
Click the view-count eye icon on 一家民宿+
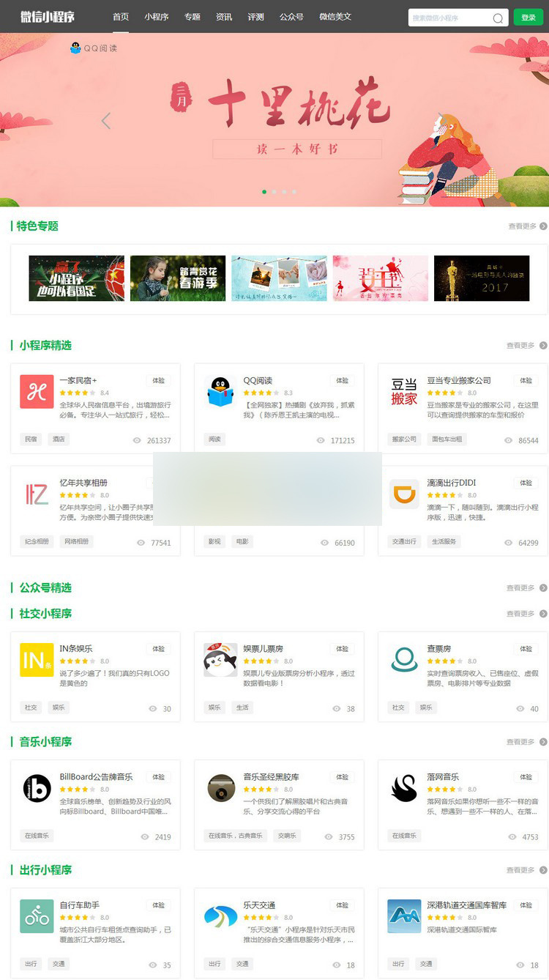[137, 440]
